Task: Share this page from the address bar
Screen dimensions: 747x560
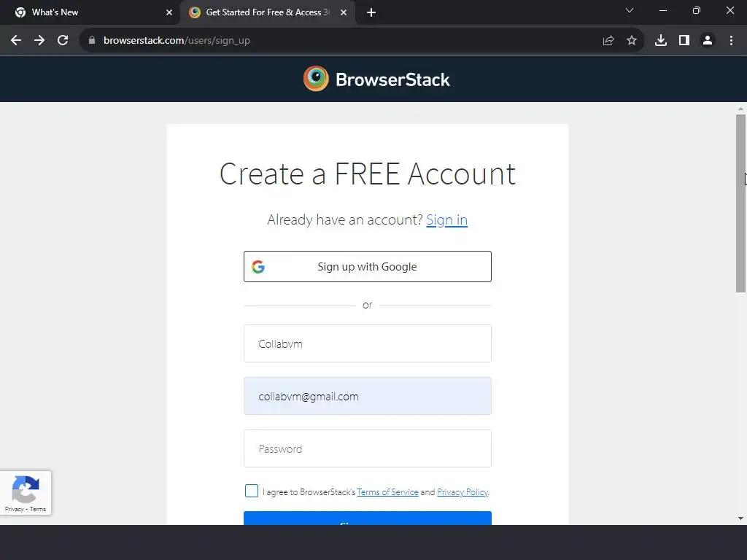Action: [x=608, y=41]
